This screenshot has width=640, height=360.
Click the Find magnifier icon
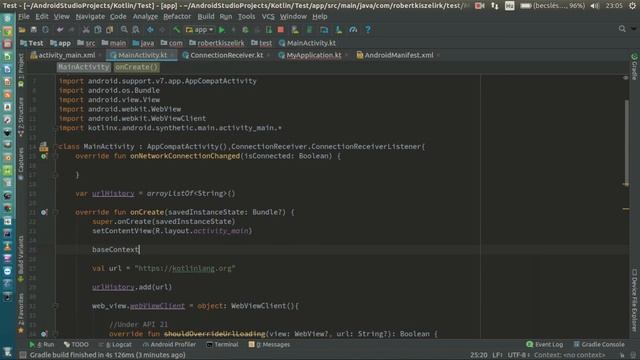coord(124,29)
